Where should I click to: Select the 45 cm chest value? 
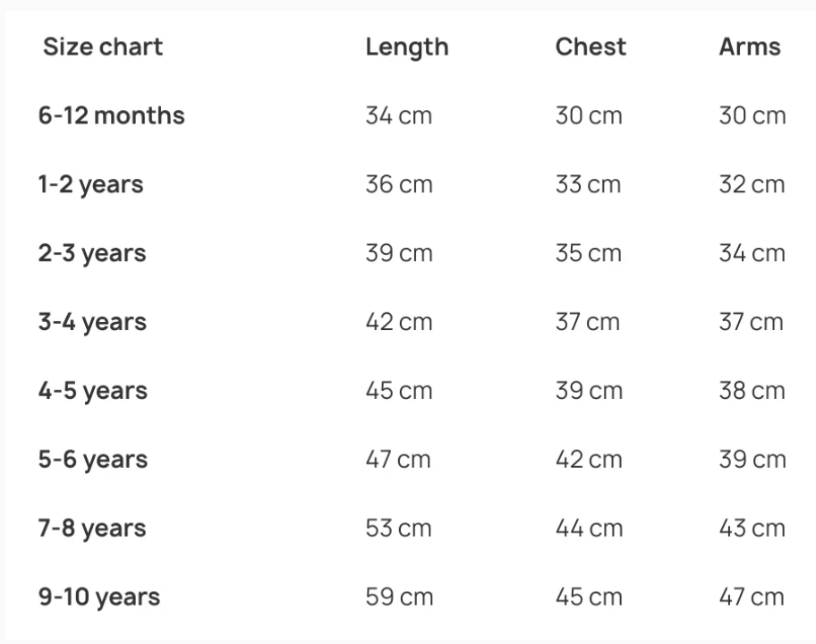[x=589, y=597]
